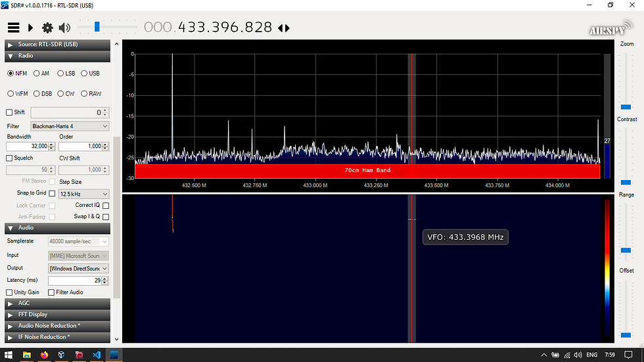Enable Filter Audio checkbox
644x362 pixels.
coord(51,292)
